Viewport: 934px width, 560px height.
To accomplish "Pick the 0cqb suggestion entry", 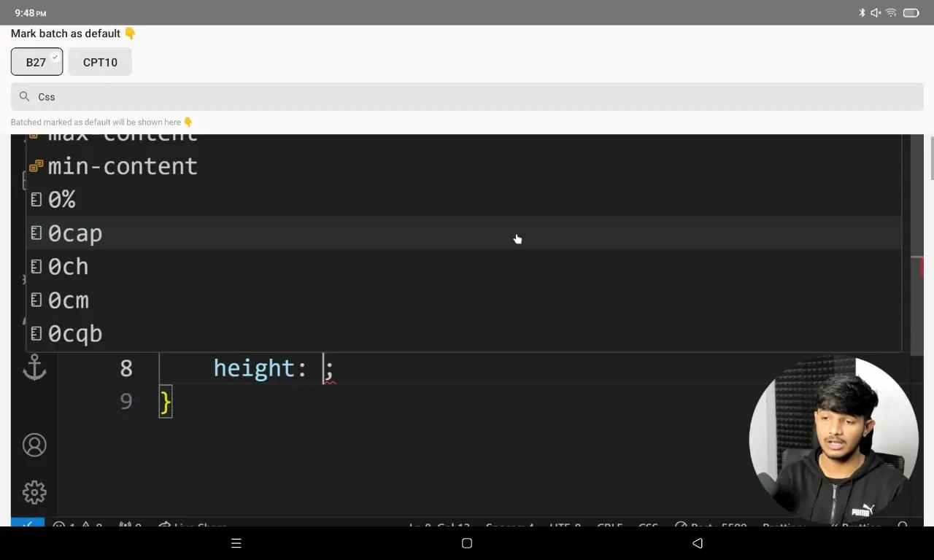I will (463, 334).
